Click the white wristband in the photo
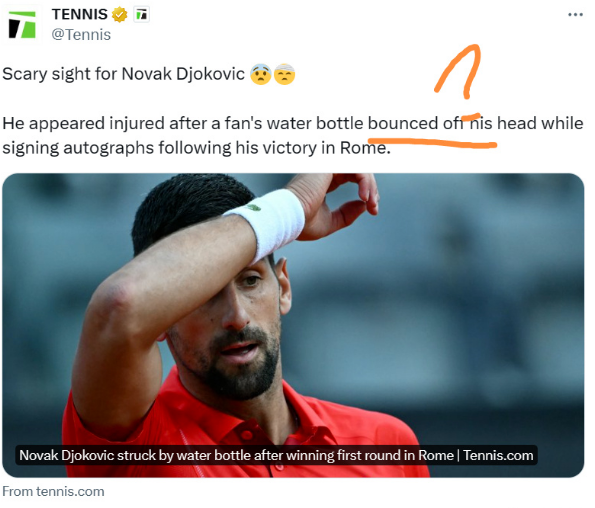The height and width of the screenshot is (508, 595). 270,222
